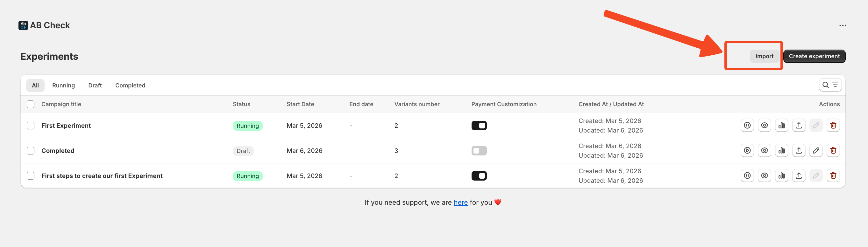
Task: Delete the First Experiment campaign
Action: 833,126
